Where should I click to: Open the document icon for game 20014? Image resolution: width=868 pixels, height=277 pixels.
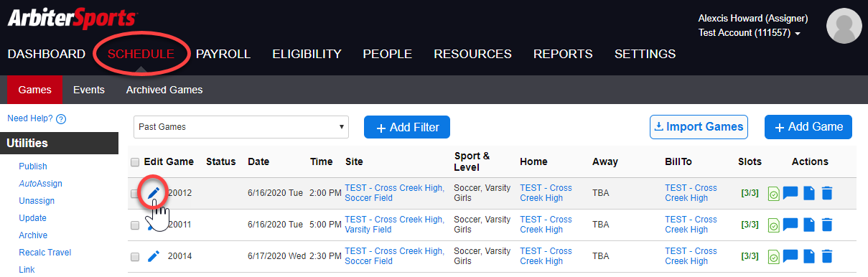pyautogui.click(x=809, y=256)
